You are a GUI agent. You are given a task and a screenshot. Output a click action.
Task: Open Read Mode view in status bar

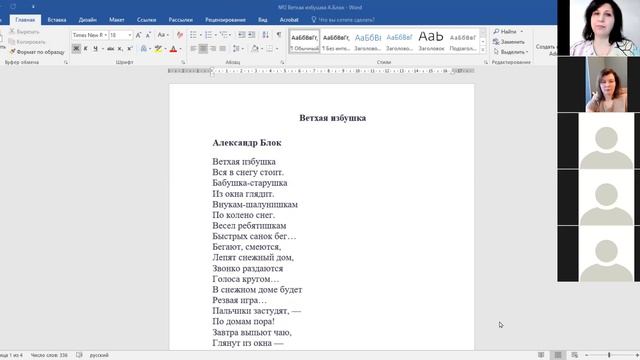(541, 355)
